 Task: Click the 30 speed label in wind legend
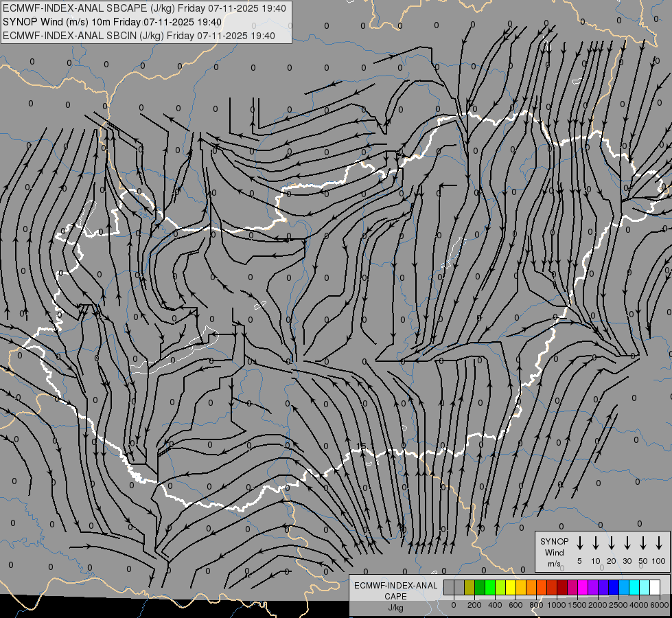tap(627, 561)
